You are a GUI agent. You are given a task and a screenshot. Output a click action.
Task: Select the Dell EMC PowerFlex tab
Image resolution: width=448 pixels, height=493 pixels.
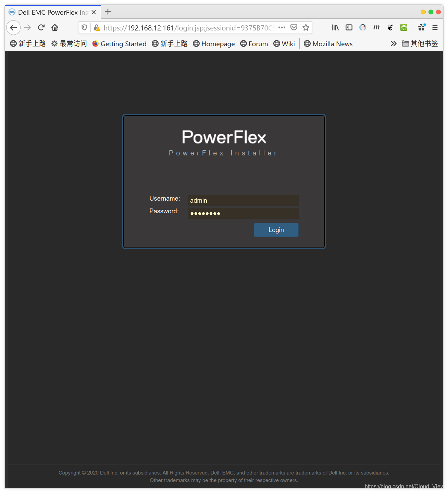53,12
